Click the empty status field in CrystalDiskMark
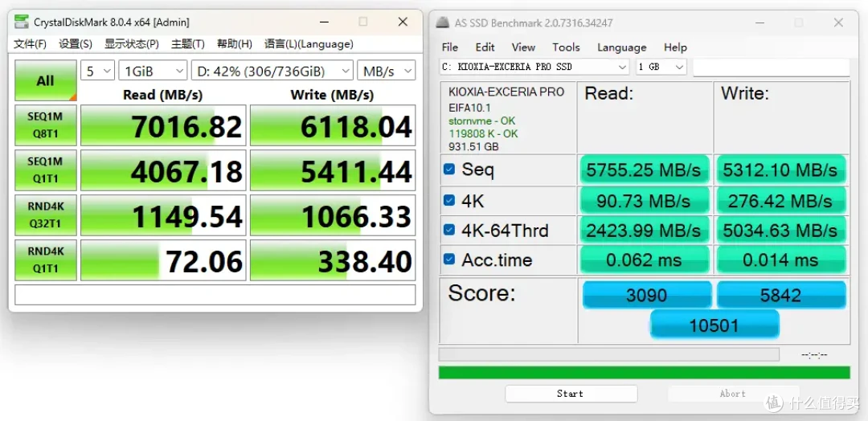The height and width of the screenshot is (421, 868). pyautogui.click(x=215, y=295)
